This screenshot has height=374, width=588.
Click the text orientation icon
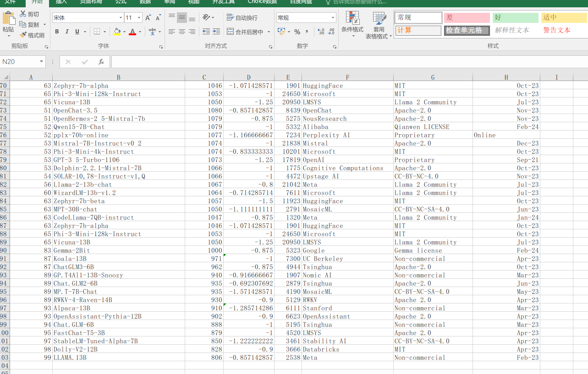pos(206,18)
